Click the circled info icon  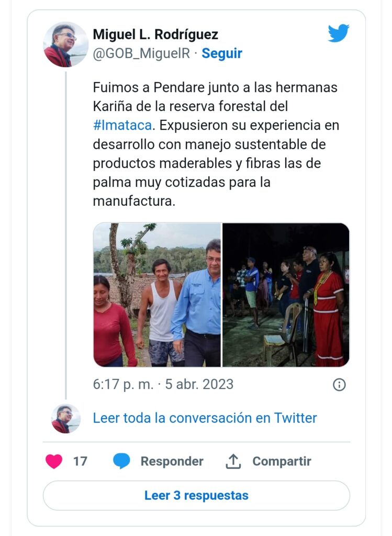click(339, 385)
